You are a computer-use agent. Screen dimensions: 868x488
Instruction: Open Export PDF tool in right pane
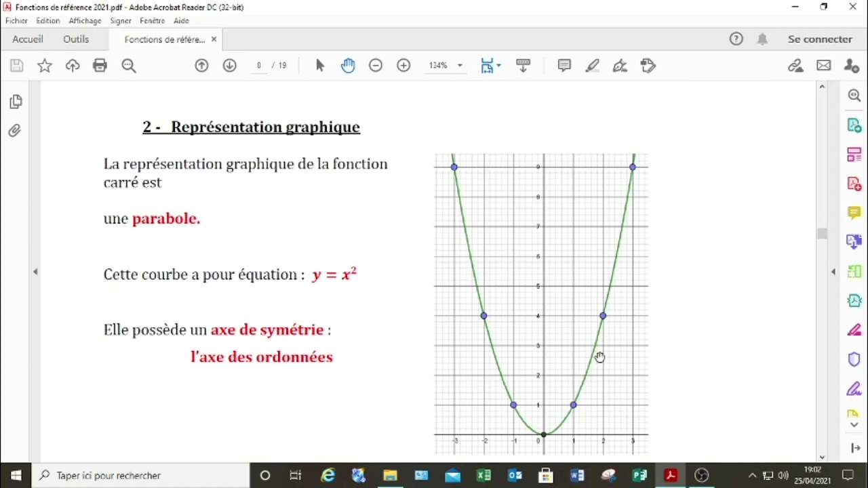854,125
